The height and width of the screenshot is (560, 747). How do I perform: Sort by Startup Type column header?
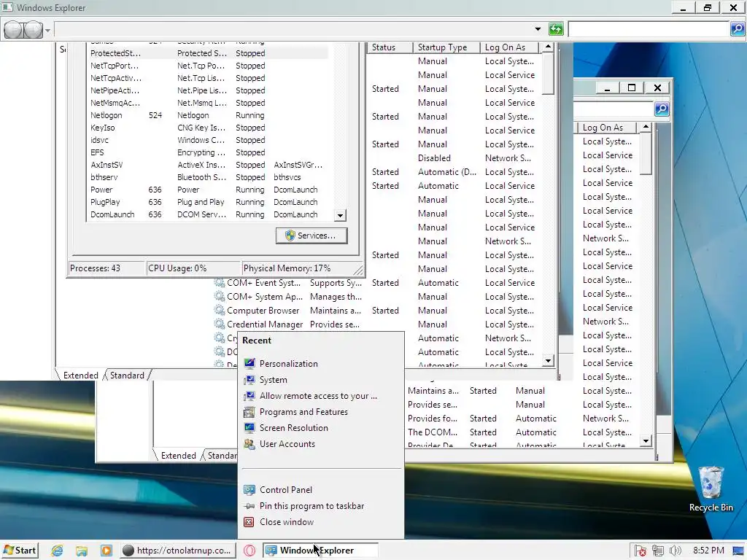(446, 47)
